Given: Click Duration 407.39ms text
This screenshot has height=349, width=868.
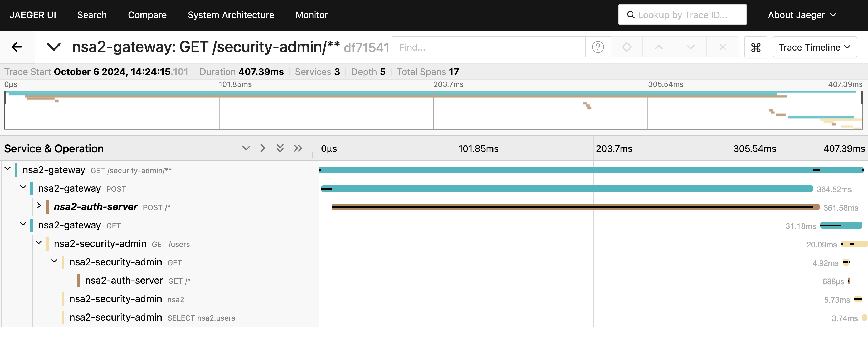Looking at the screenshot, I should click(x=241, y=72).
